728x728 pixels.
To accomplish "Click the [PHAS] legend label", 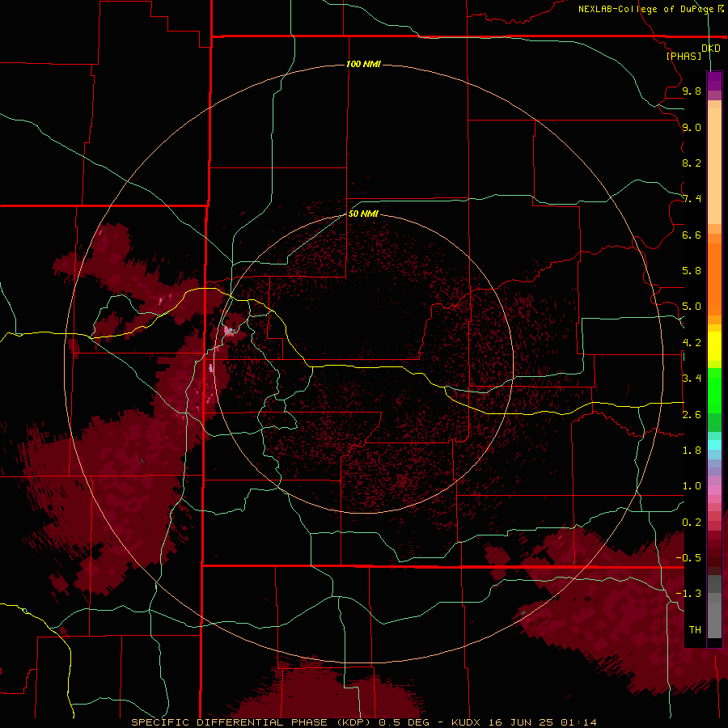I will click(x=684, y=56).
